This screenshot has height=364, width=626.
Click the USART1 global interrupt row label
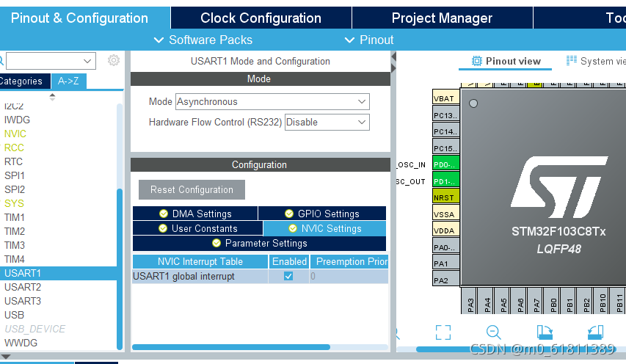coord(183,276)
